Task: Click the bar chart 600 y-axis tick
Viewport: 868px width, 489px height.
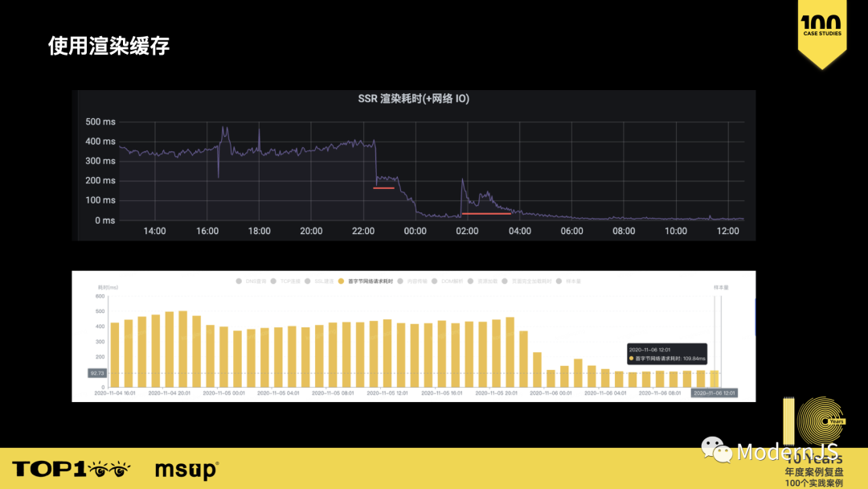Action: [x=100, y=296]
